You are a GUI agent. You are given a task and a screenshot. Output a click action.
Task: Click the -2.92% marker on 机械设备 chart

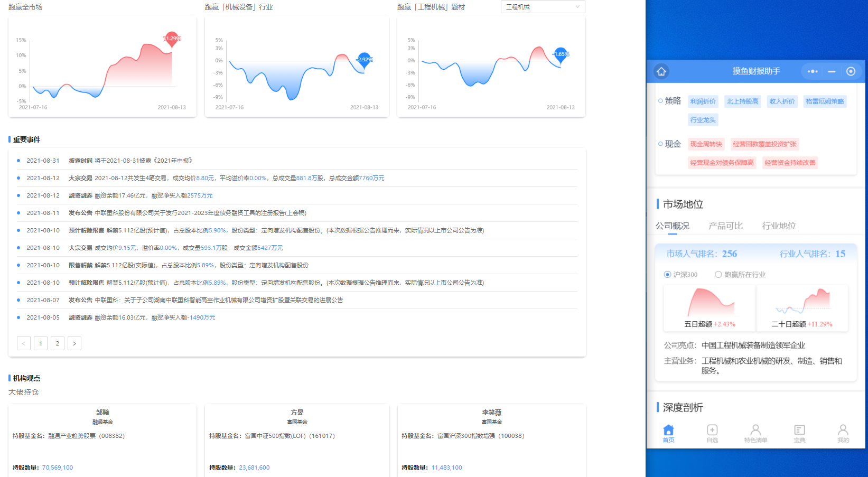tap(364, 60)
